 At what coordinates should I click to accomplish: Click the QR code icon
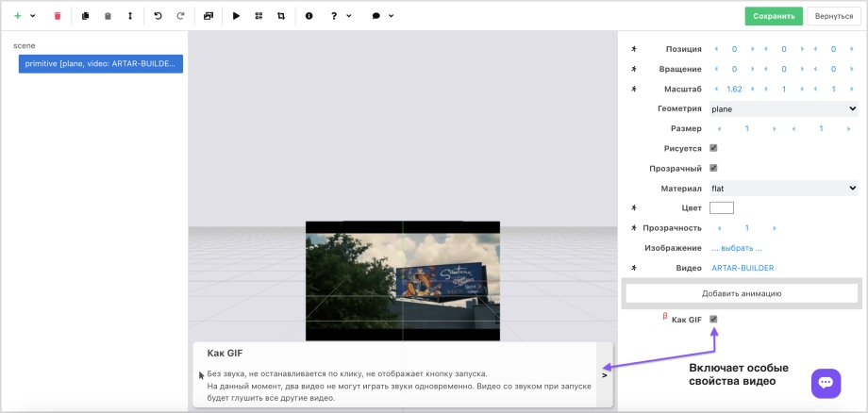259,16
